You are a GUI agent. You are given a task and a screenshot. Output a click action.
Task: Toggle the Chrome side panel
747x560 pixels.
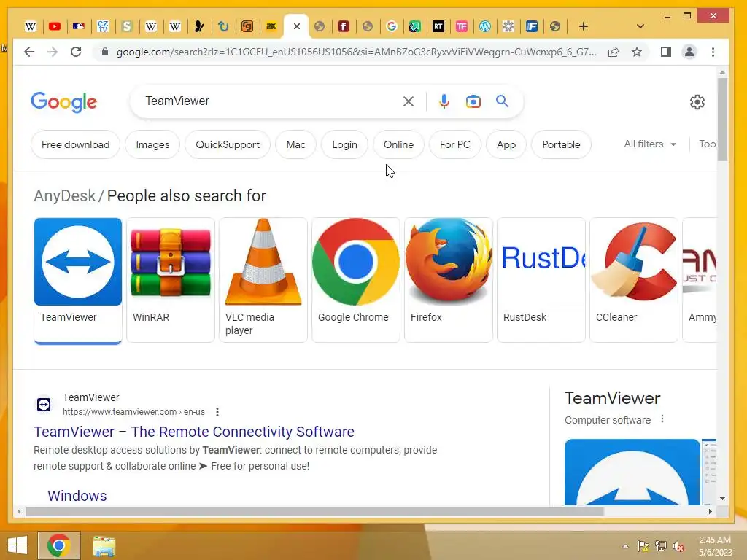coord(666,52)
